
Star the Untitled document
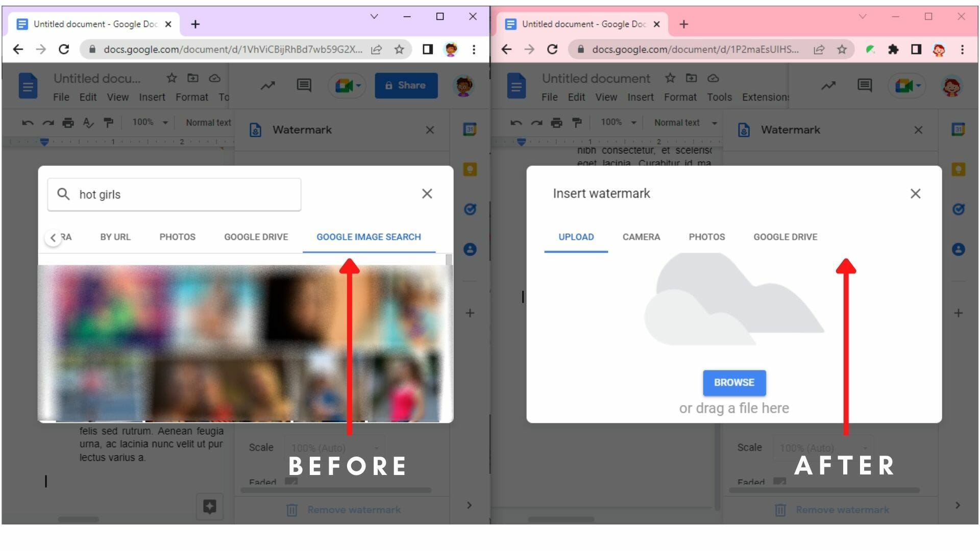coord(670,78)
